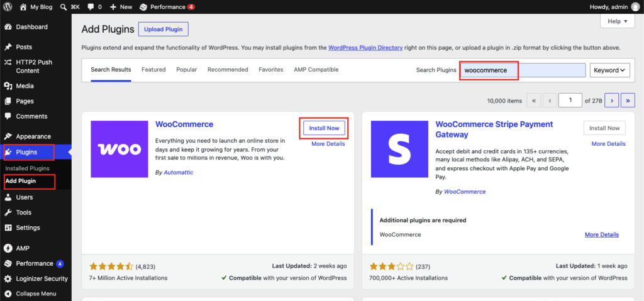The width and height of the screenshot is (644, 301).
Task: Click the Collapse Menu arrow icon
Action: point(8,294)
